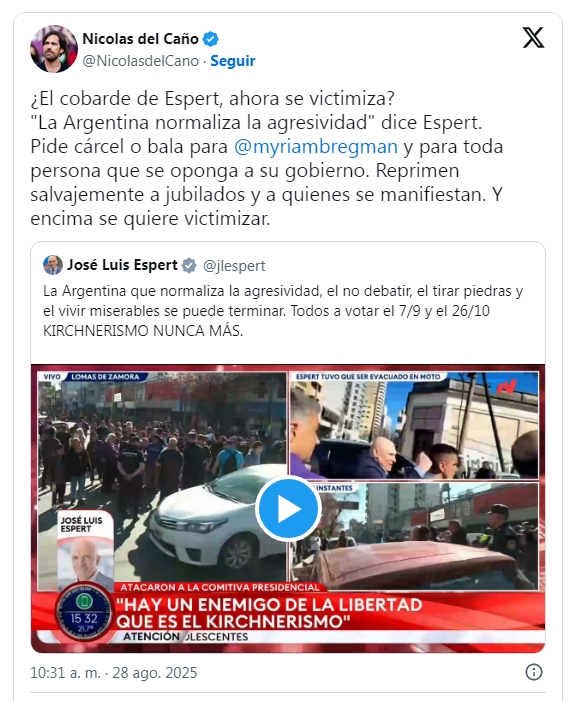Click the @jlespert handle in quoted tweet
The height and width of the screenshot is (701, 581).
(x=234, y=266)
